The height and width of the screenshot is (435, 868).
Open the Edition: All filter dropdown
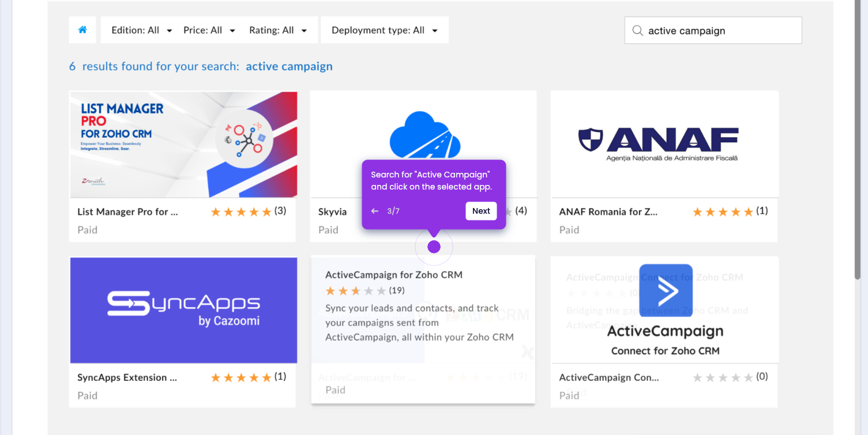point(141,30)
